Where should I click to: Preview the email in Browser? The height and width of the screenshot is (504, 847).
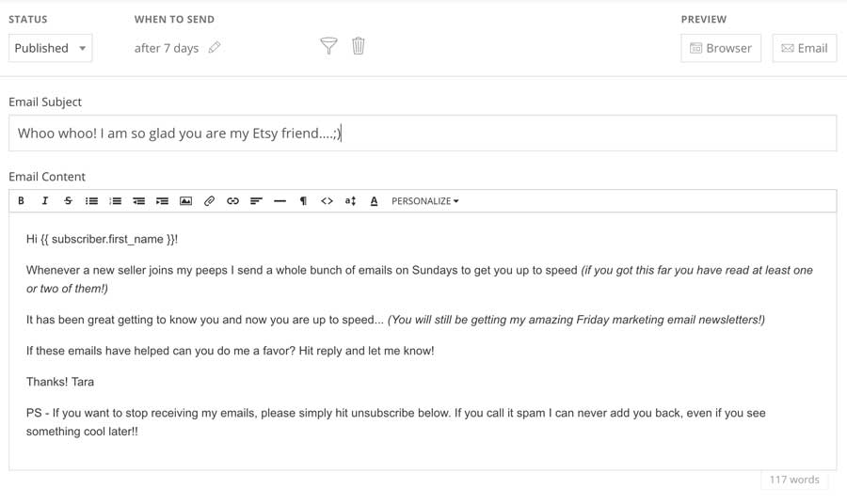pyautogui.click(x=721, y=48)
